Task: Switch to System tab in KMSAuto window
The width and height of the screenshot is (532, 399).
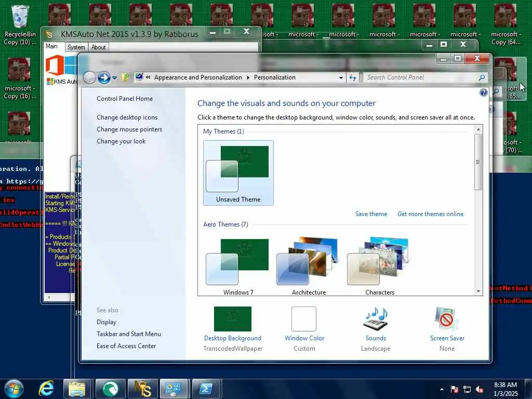Action: click(76, 47)
